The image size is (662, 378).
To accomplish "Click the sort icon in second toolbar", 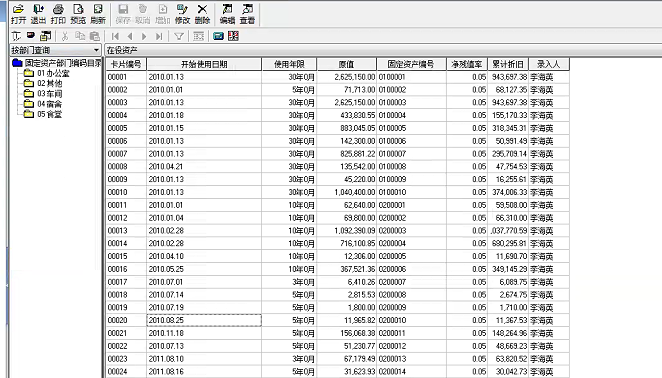I will (16, 36).
